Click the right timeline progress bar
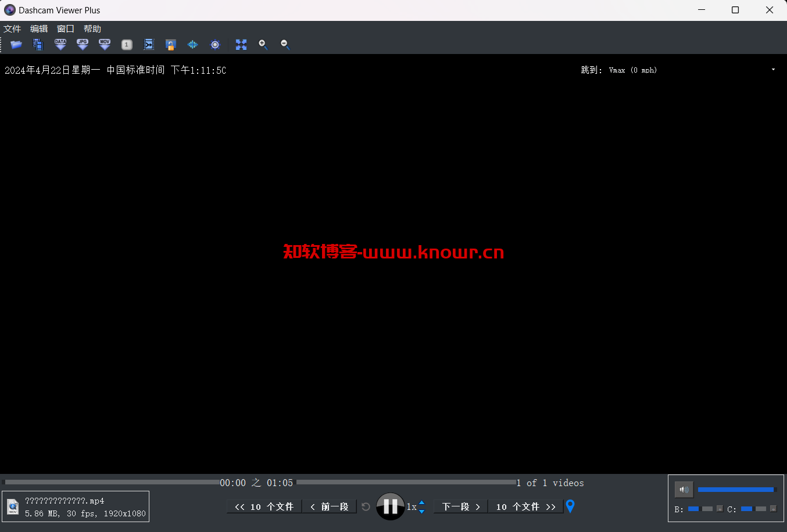Image resolution: width=787 pixels, height=532 pixels. (x=406, y=482)
